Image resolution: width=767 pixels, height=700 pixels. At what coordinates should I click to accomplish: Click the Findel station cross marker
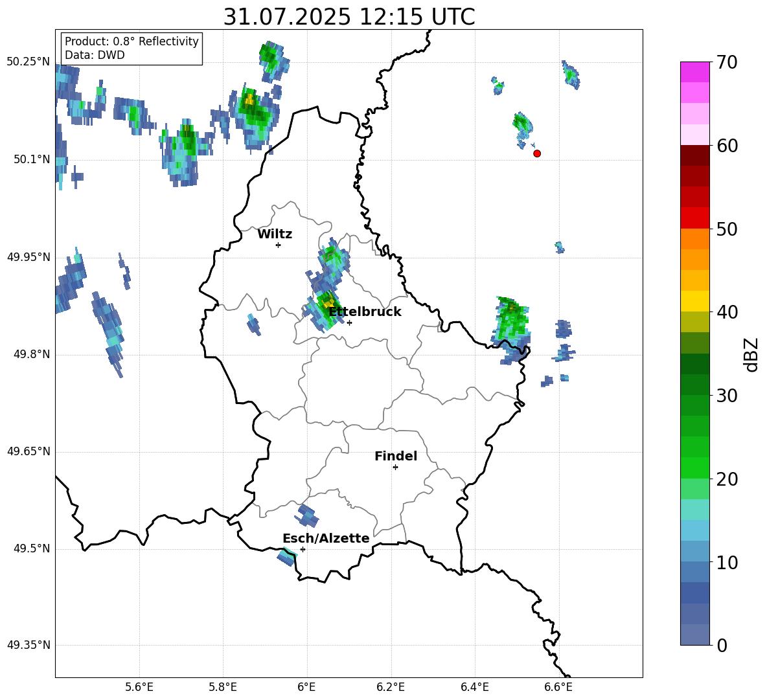click(x=395, y=468)
